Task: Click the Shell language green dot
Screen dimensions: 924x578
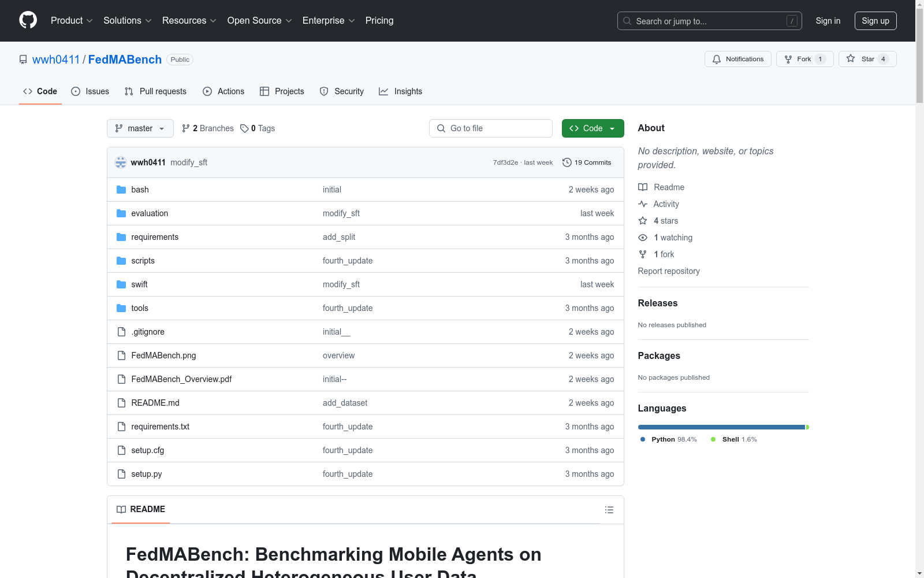Action: [713, 439]
